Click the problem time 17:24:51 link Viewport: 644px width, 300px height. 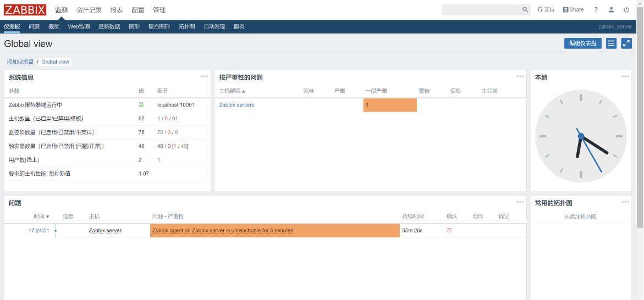pos(38,231)
